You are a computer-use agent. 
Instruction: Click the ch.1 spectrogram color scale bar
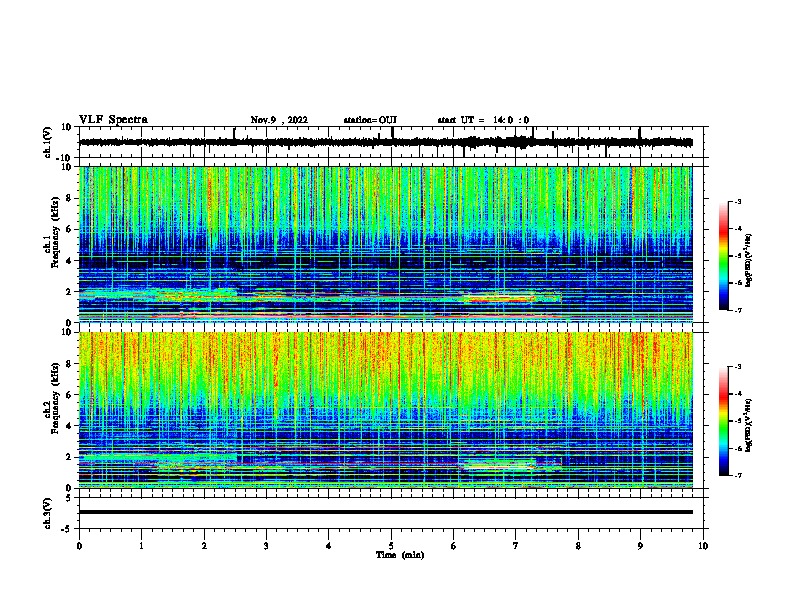coord(723,256)
